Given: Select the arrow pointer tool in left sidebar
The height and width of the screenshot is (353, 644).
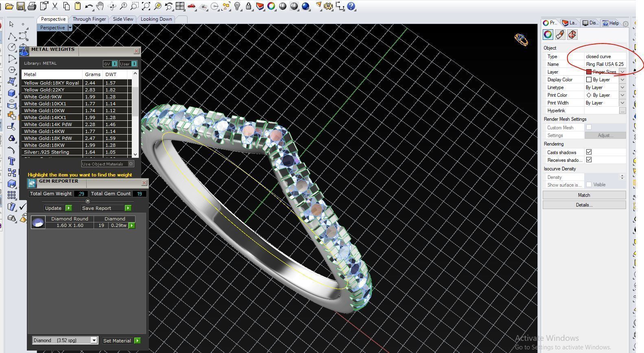Looking at the screenshot, I should click(x=11, y=24).
